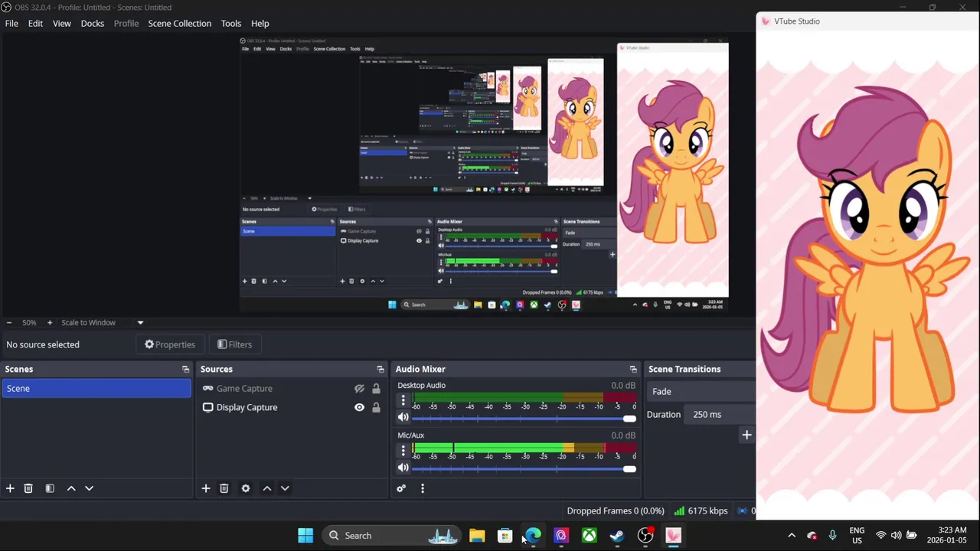Select Scene in Scenes list
The image size is (980, 551).
click(x=96, y=389)
